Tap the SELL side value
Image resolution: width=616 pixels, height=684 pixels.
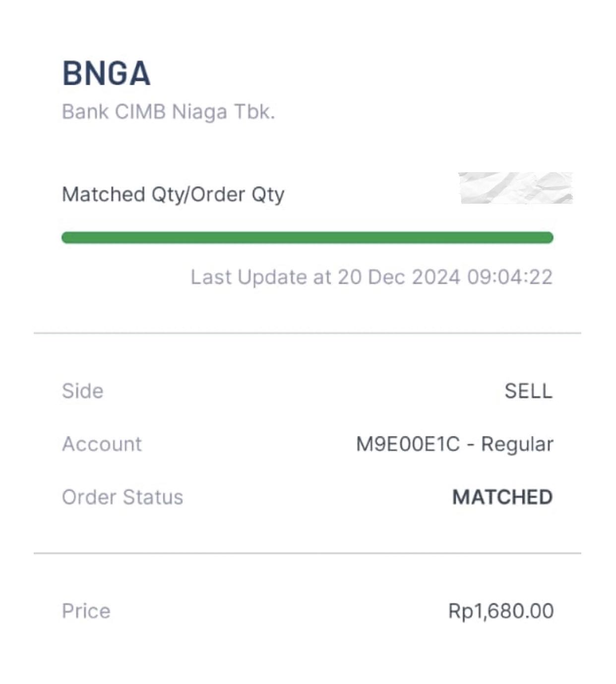[x=528, y=391]
